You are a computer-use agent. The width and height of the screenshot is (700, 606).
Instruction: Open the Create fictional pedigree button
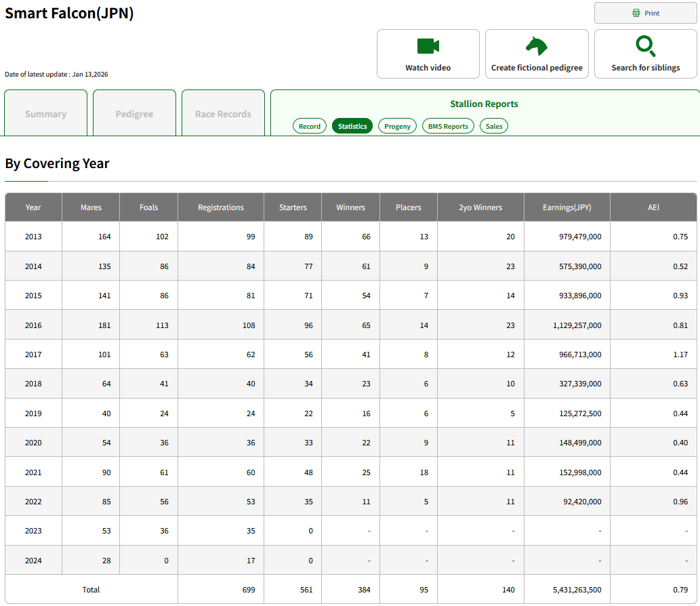point(537,54)
